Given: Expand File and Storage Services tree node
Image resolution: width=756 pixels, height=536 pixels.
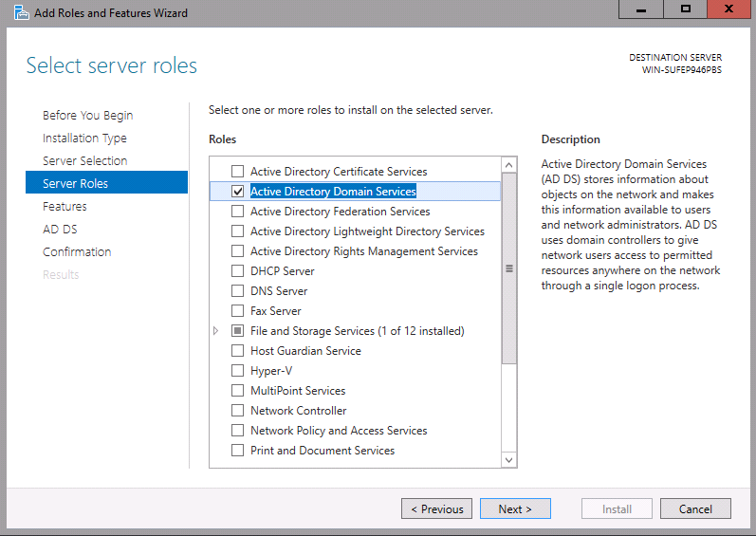Looking at the screenshot, I should (x=216, y=331).
